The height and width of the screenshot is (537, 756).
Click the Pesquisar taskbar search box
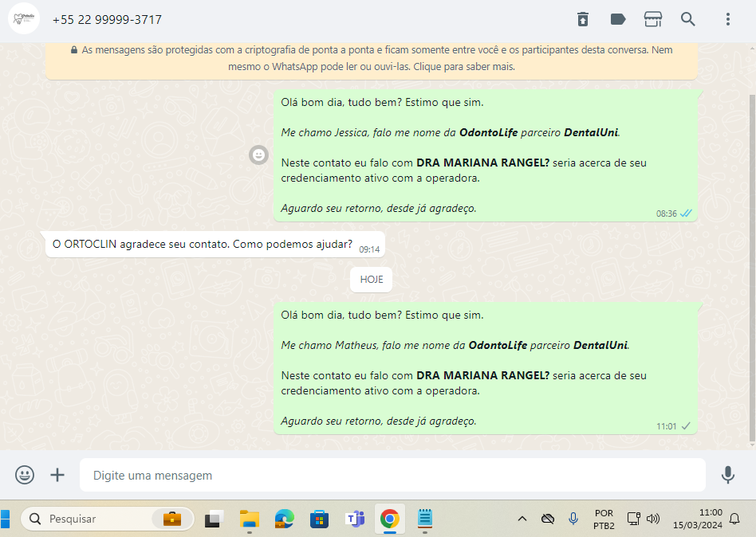(x=107, y=519)
